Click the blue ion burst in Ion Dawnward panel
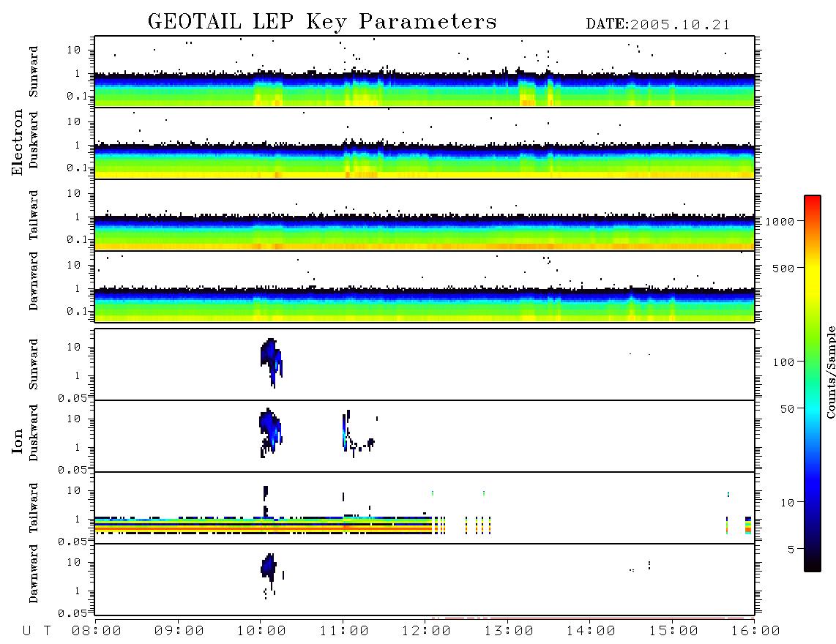The image size is (836, 644). pos(269,569)
